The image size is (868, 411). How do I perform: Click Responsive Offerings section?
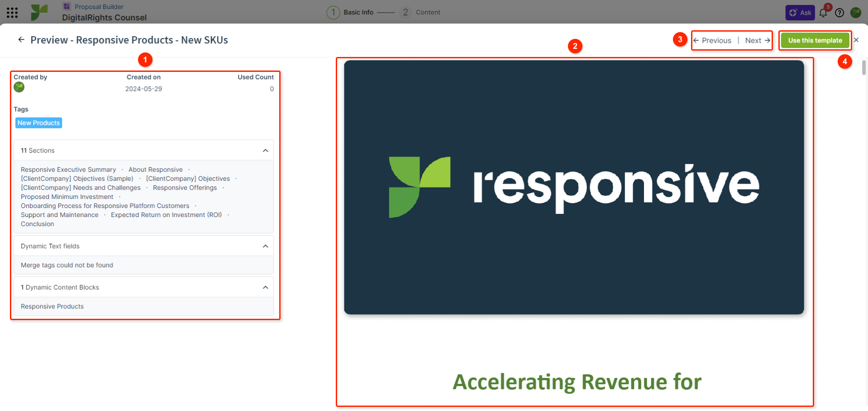[x=185, y=188]
